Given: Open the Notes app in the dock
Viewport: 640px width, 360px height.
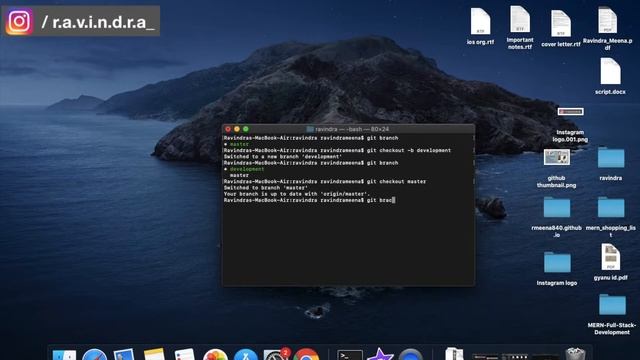Looking at the screenshot, I should pyautogui.click(x=154, y=354).
